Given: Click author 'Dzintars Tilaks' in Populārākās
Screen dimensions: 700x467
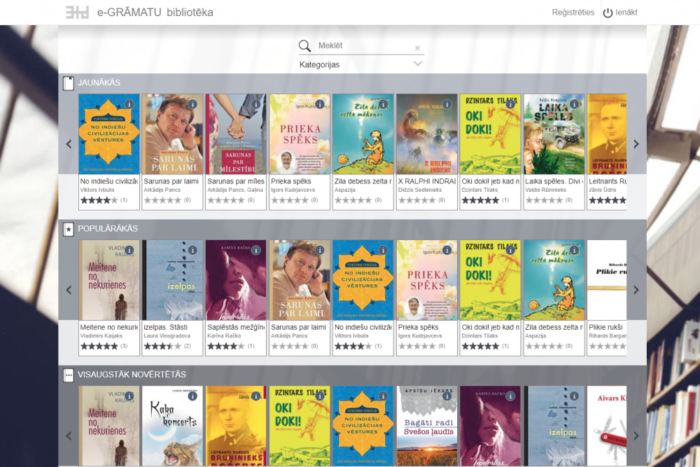Looking at the screenshot, I should tap(479, 336).
